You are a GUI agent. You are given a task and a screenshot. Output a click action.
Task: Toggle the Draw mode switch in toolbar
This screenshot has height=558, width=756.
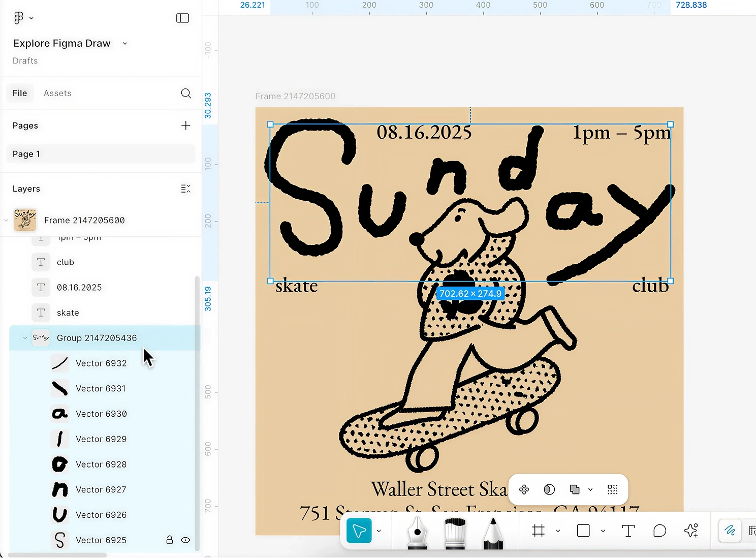(730, 531)
